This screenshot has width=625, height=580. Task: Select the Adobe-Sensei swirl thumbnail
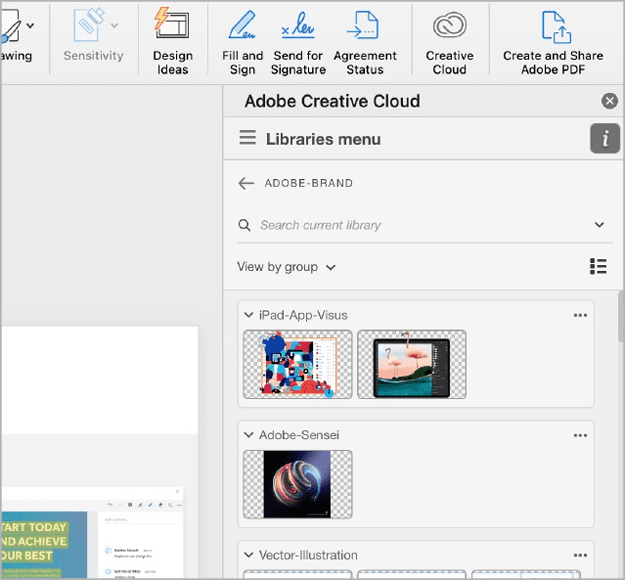(x=297, y=484)
